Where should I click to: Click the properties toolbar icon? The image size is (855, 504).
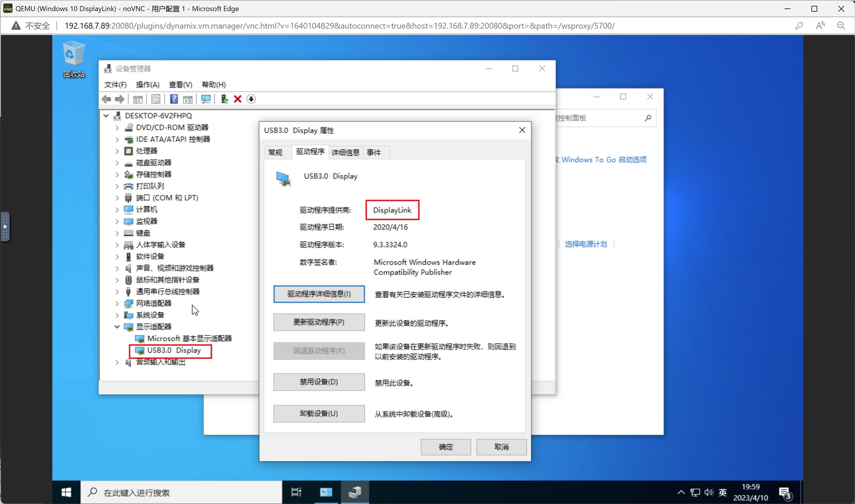[x=156, y=99]
